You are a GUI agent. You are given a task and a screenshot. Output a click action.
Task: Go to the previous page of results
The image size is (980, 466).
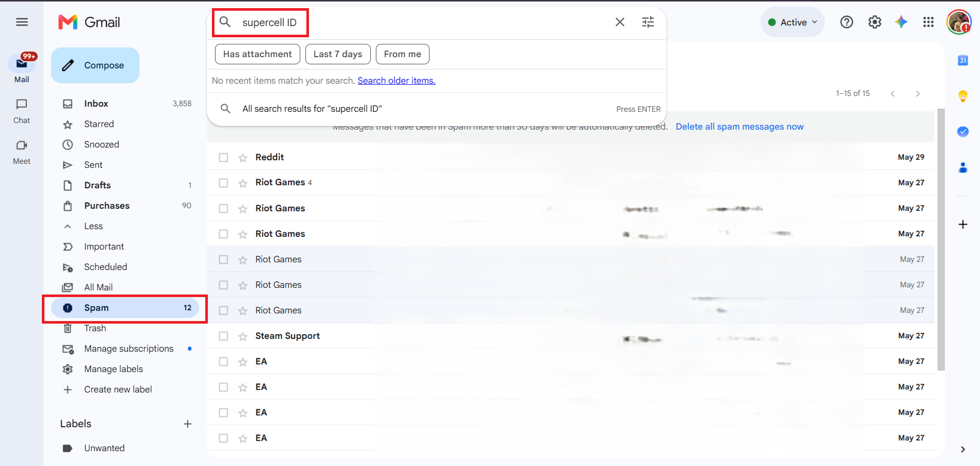[893, 93]
